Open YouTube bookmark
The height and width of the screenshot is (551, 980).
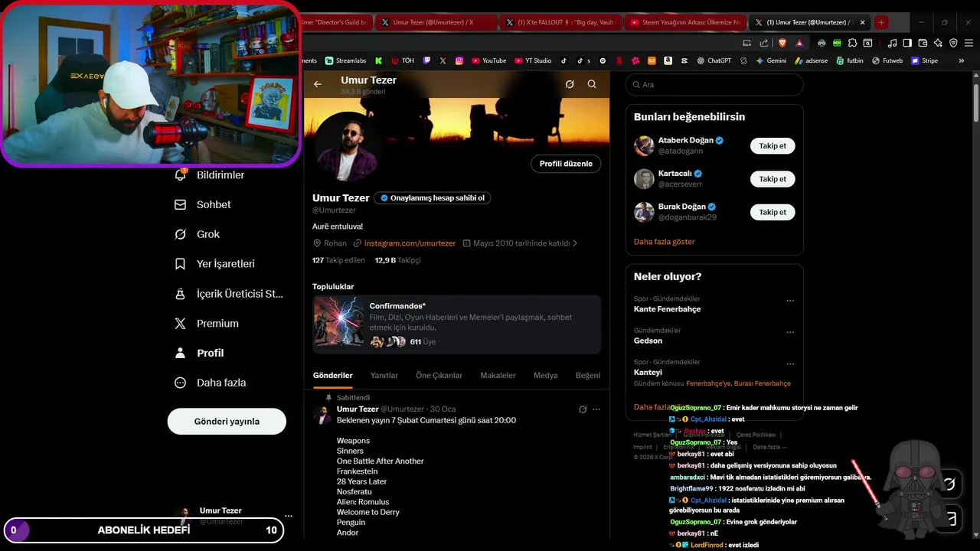488,60
